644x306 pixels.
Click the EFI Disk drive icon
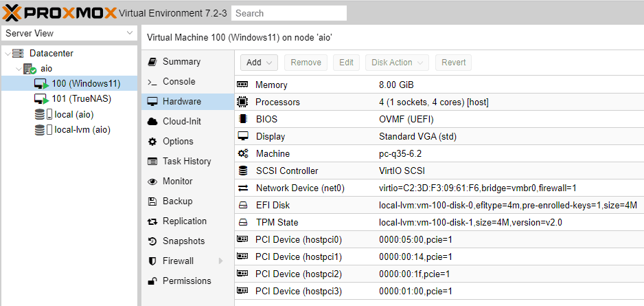[x=243, y=205]
